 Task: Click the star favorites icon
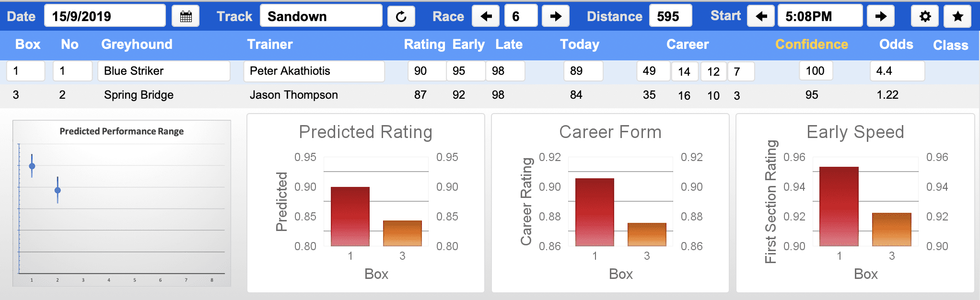[957, 16]
